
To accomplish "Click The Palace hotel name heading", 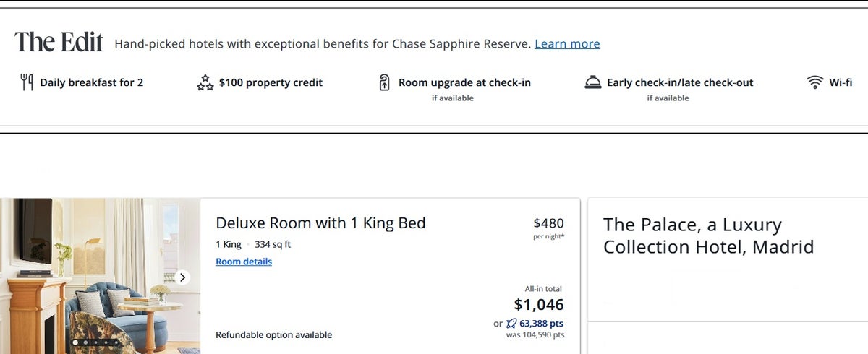I will 708,236.
